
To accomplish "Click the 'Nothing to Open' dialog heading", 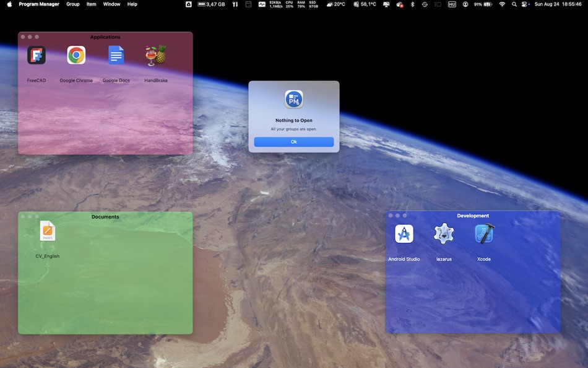I will tap(293, 121).
